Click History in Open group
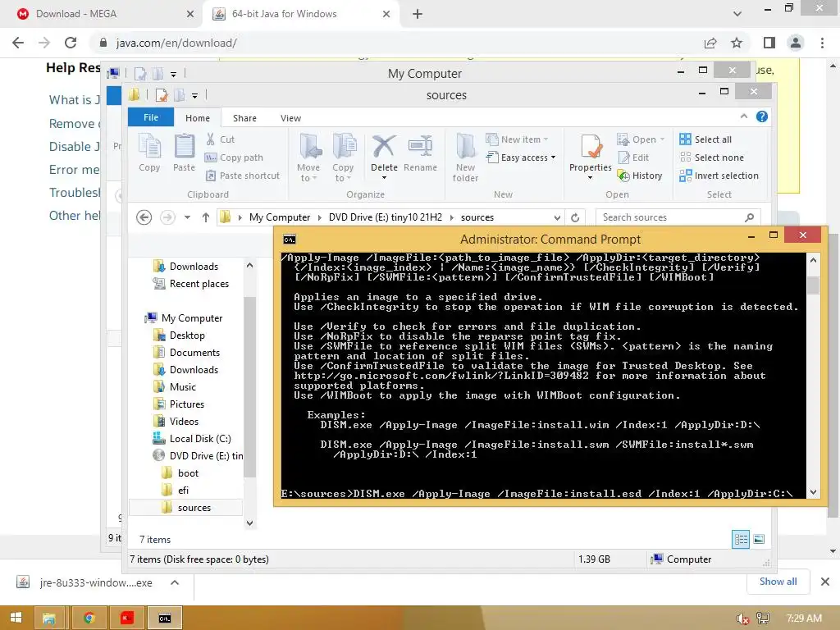The image size is (840, 630). 640,176
